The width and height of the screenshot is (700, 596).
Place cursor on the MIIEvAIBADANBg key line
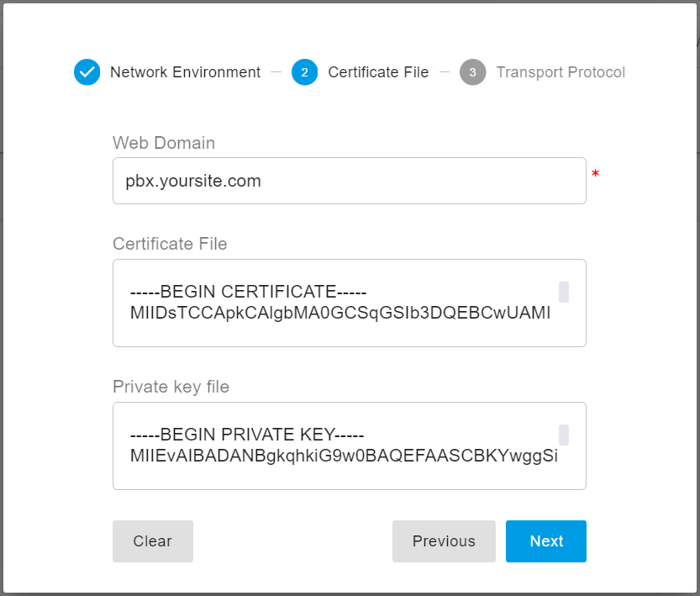[x=344, y=456]
